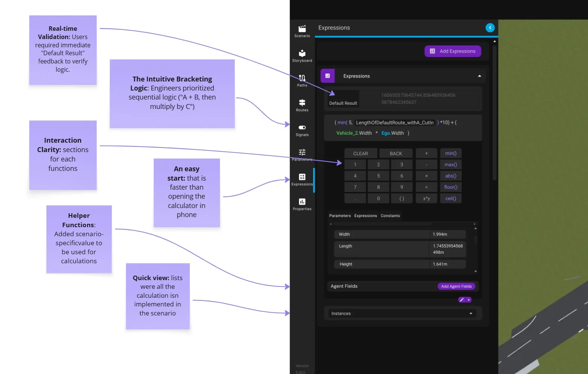The width and height of the screenshot is (588, 374).
Task: Insert the abs() function
Action: click(451, 176)
